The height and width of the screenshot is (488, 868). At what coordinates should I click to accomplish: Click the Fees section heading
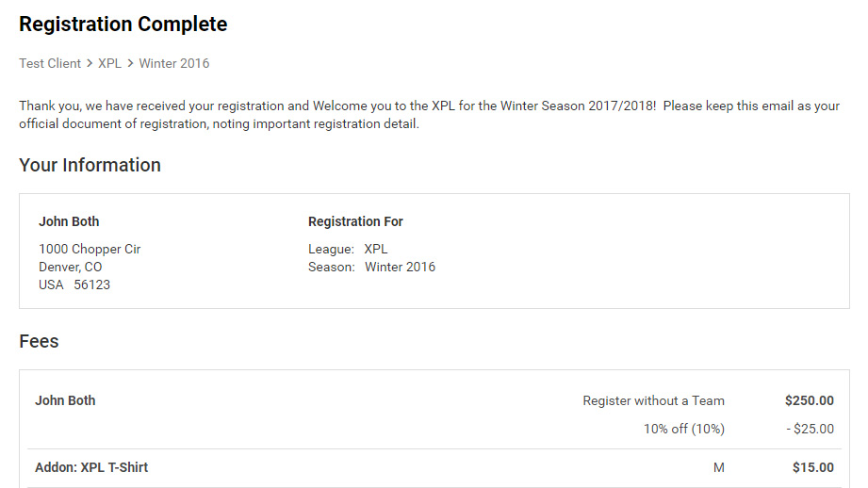pos(39,341)
